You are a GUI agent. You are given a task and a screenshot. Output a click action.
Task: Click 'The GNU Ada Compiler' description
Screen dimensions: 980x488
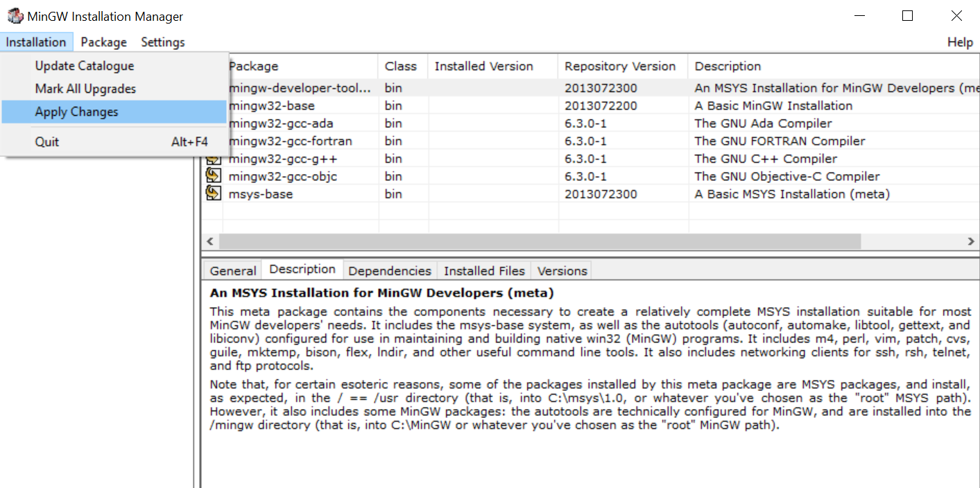(x=763, y=123)
